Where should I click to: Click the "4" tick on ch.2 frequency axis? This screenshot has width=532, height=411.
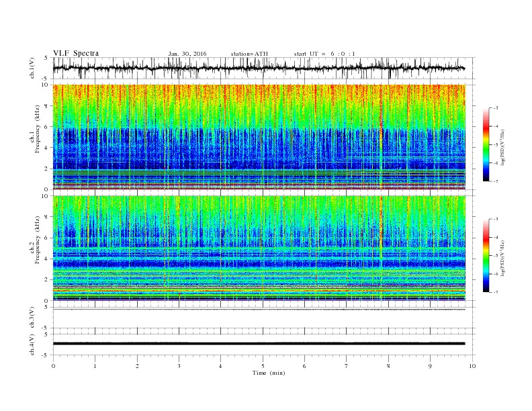point(47,259)
